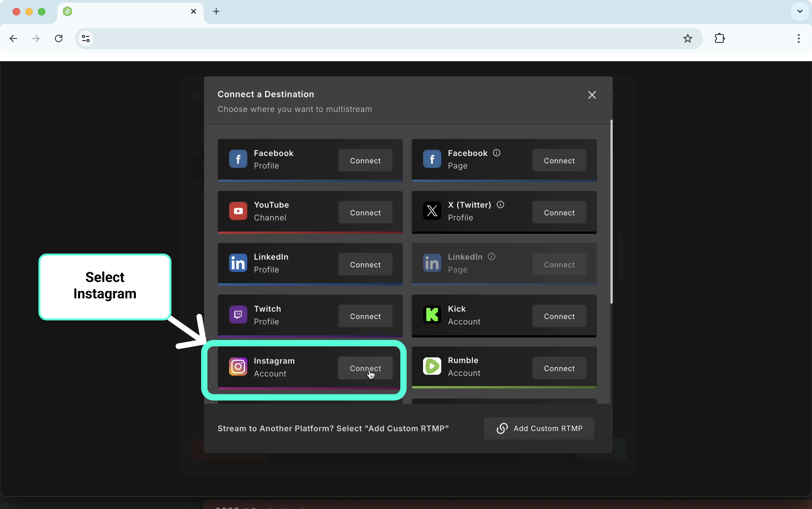Click the X (Twitter) logo icon

pyautogui.click(x=432, y=211)
